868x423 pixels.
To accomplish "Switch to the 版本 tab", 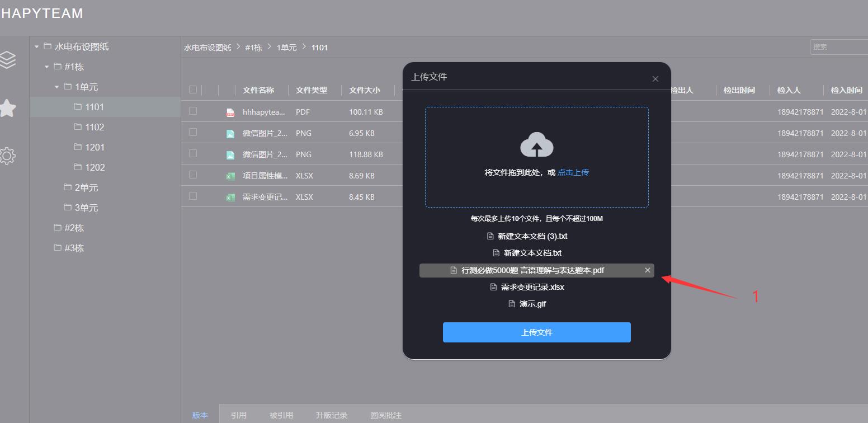I will [x=200, y=415].
